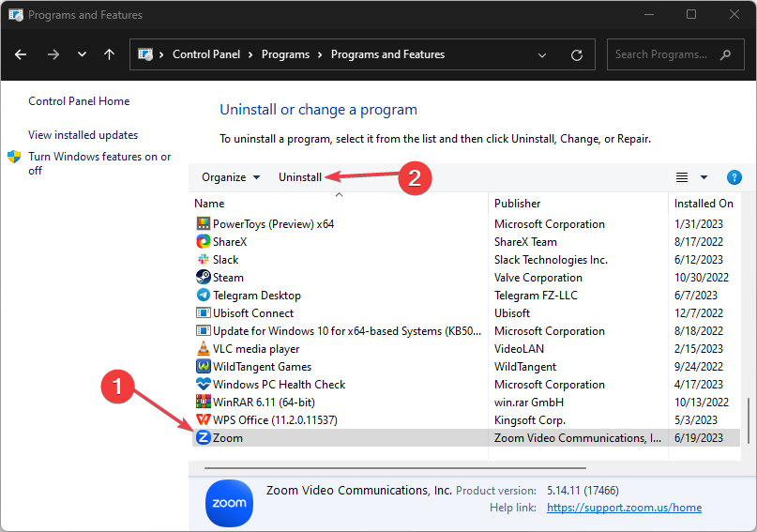Screen dimensions: 757x532
Task: Click the vertical scrollbar thumb
Action: (748, 420)
